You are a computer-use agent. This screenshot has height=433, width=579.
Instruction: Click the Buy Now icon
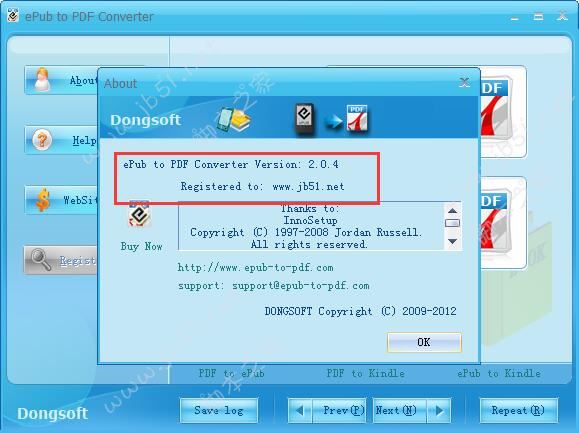[139, 214]
